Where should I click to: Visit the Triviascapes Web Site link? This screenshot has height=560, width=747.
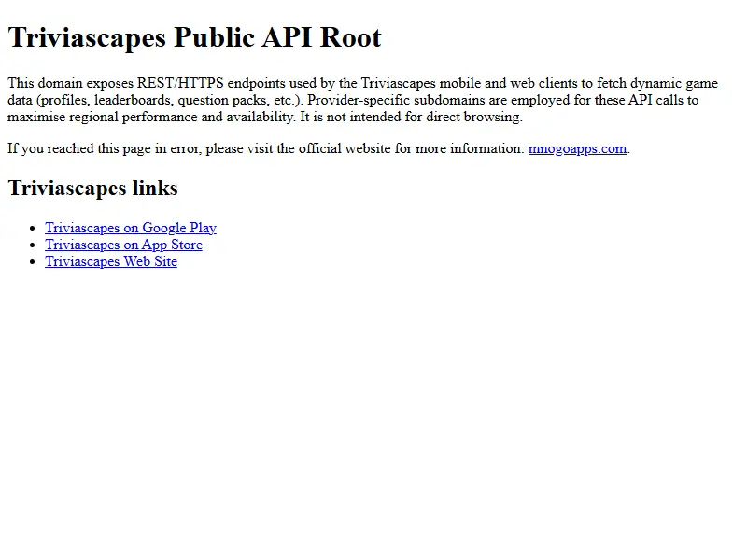pyautogui.click(x=111, y=262)
